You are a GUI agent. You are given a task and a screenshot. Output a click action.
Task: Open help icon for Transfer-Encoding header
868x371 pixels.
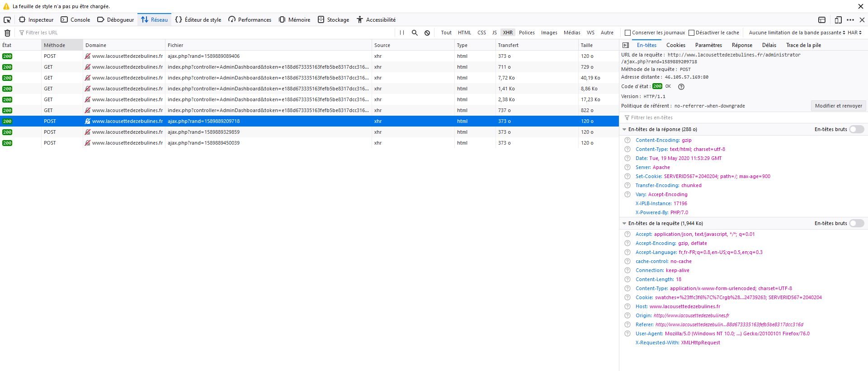(x=627, y=185)
